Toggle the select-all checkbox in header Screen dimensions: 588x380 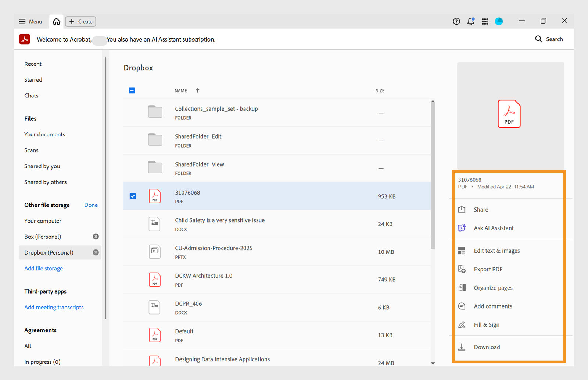click(132, 90)
